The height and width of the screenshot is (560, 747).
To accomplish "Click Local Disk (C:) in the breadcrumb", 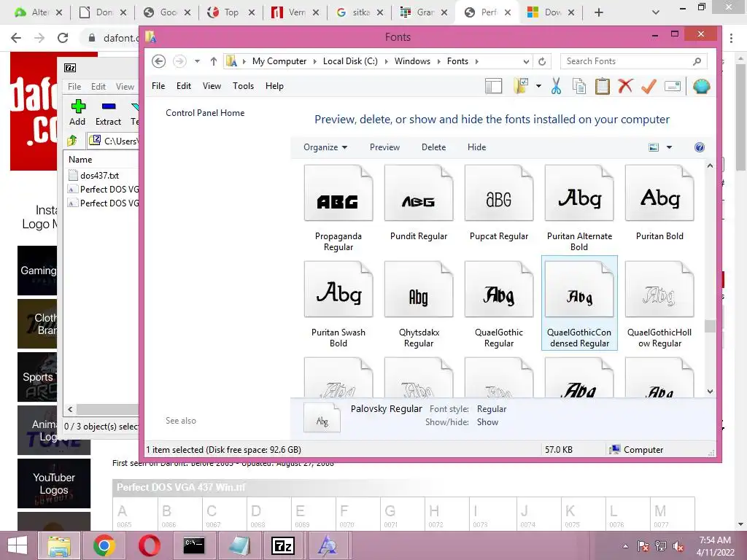I will pos(350,61).
